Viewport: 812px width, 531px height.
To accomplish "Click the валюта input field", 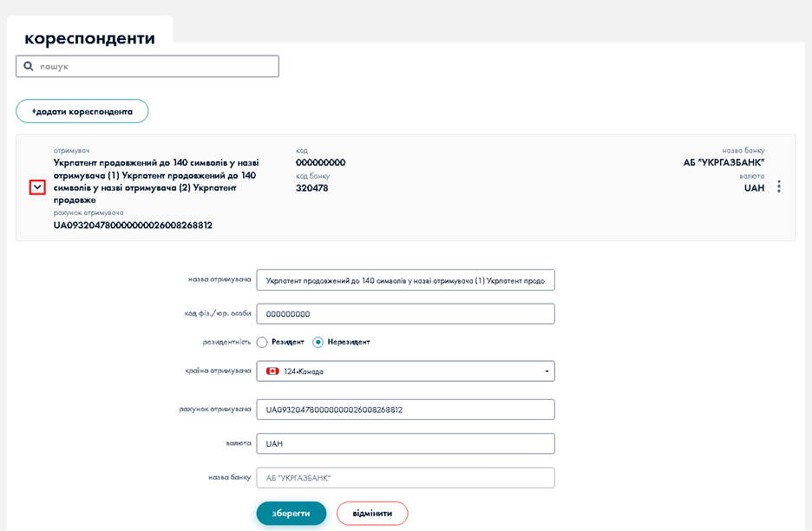I will coord(405,443).
